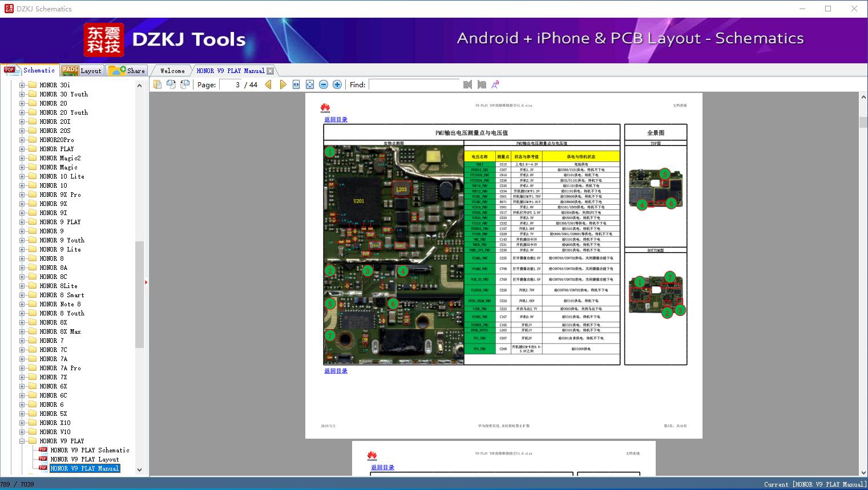This screenshot has height=490, width=868.
Task: Expand the HONOR V10 folder
Action: (x=22, y=432)
